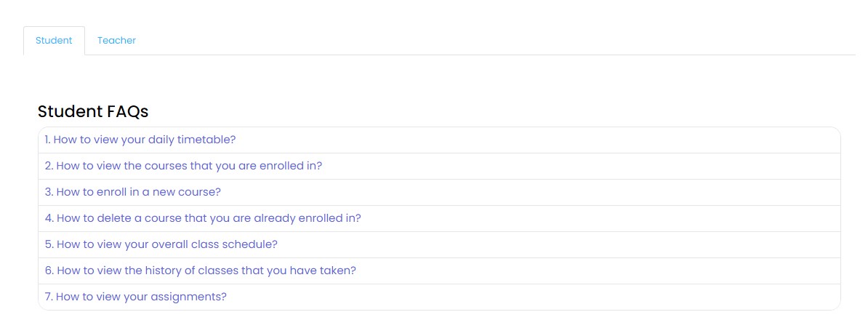Image resolution: width=868 pixels, height=320 pixels.
Task: Click the 'Student FAQs' heading
Action: pos(93,111)
